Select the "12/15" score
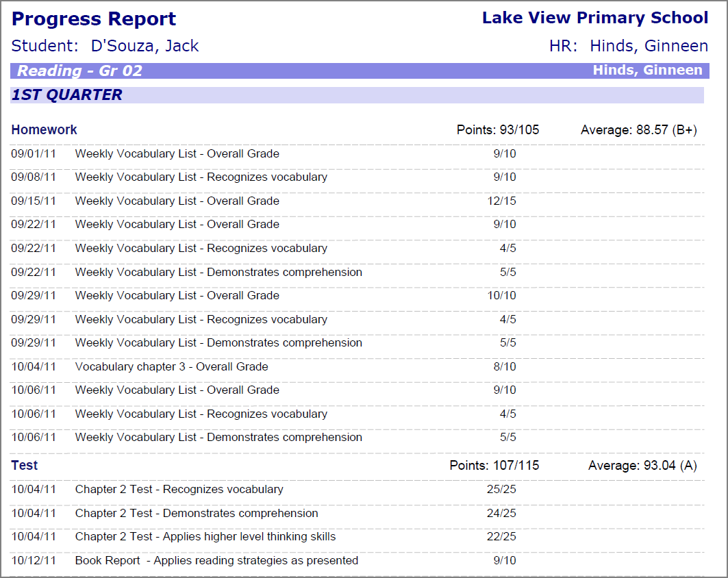The height and width of the screenshot is (578, 728). pyautogui.click(x=501, y=201)
